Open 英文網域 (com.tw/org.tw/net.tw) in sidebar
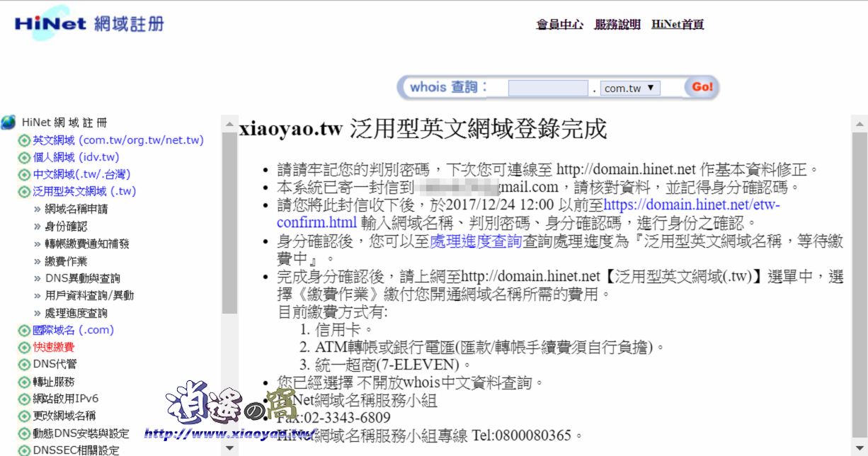The height and width of the screenshot is (456, 868). [x=118, y=140]
